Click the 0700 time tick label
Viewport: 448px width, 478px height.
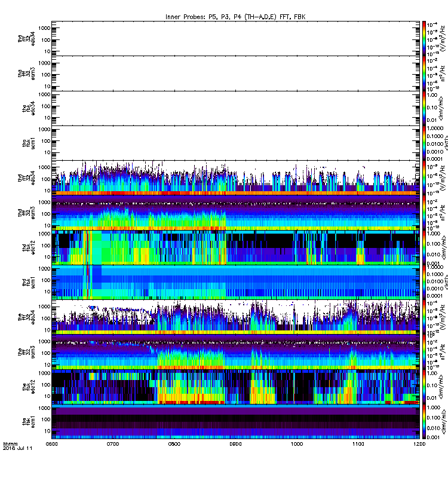click(x=113, y=444)
